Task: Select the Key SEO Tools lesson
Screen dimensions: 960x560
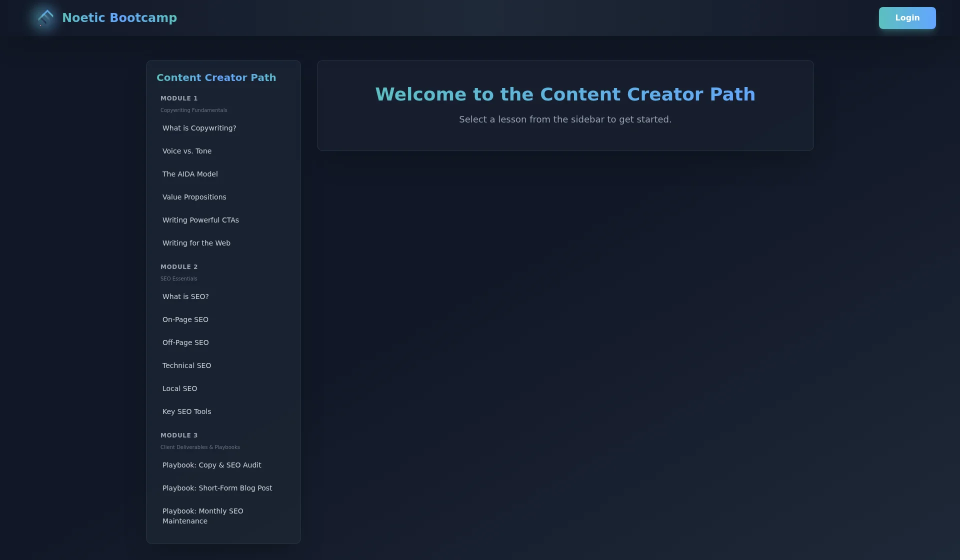Action: click(223, 411)
